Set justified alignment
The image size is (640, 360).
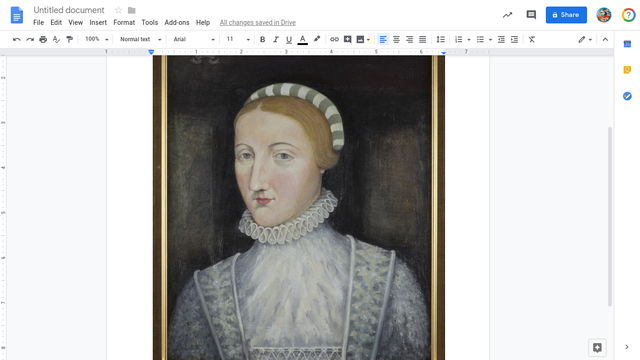[422, 40]
